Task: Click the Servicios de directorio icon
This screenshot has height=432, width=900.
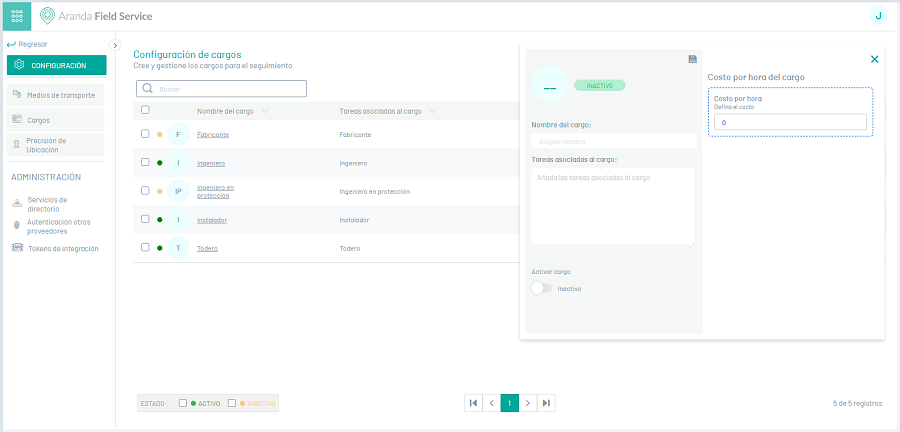Action: 17,204
